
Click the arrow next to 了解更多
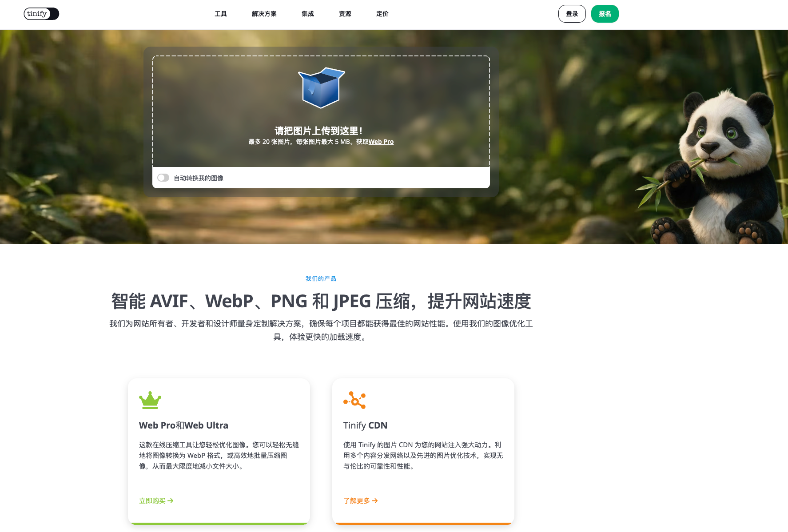click(375, 501)
